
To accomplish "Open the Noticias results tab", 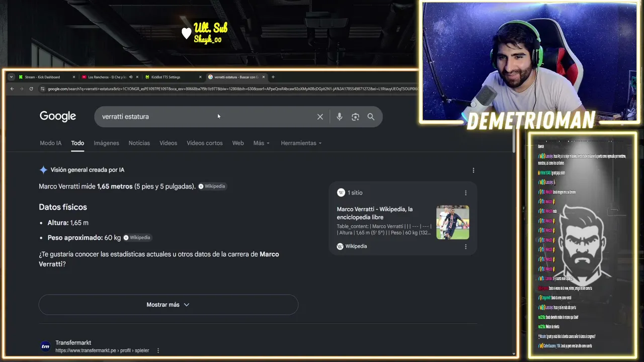I will click(139, 143).
